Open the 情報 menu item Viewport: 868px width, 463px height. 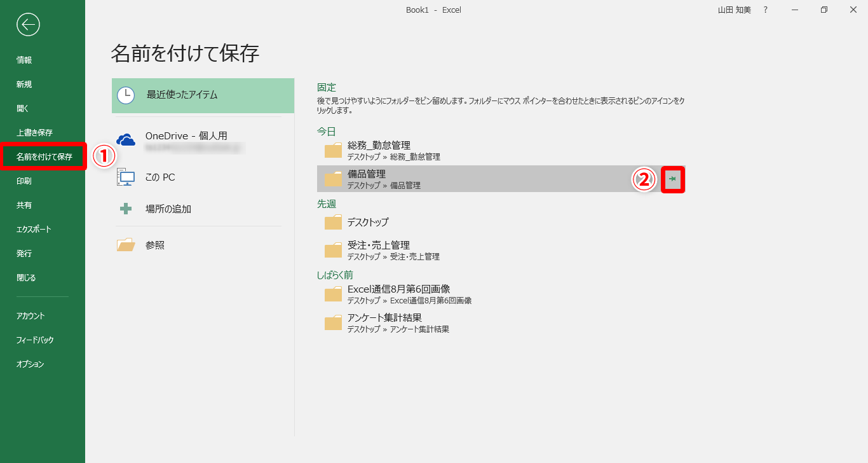[24, 60]
